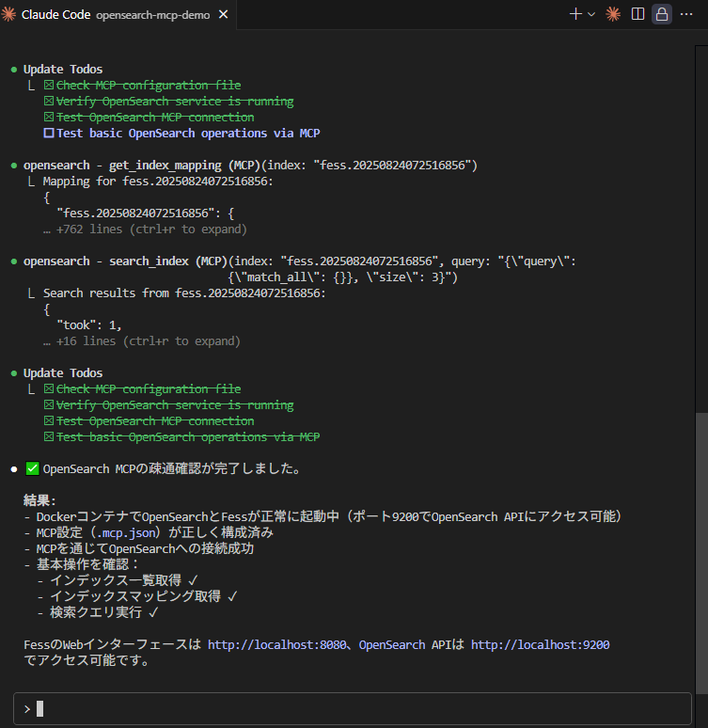Click the unchecked 'Test basic OpenSearch operations' checkbox

[x=48, y=134]
